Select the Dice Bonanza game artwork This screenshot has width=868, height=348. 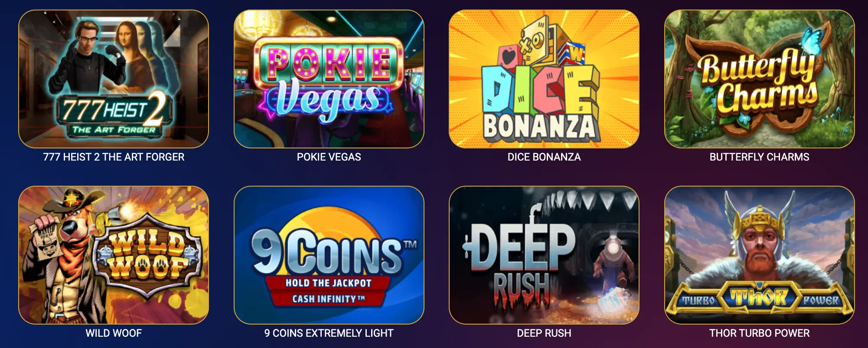pyautogui.click(x=544, y=79)
